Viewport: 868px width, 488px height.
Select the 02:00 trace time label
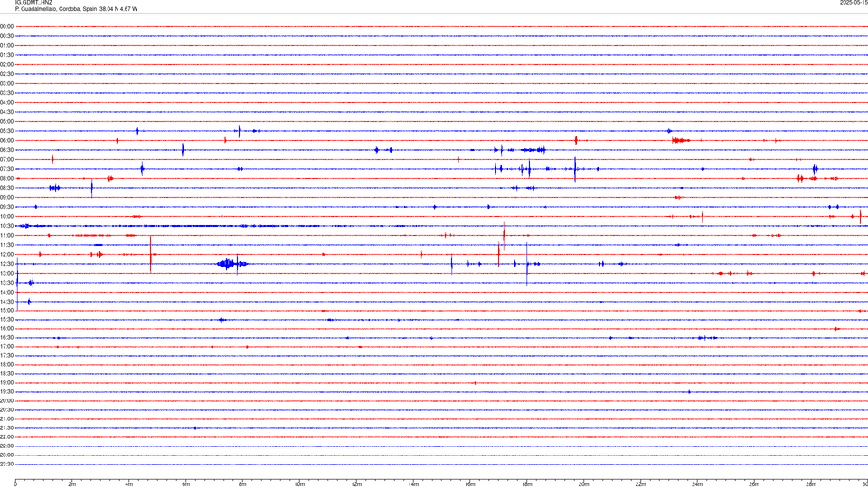[x=6, y=64]
